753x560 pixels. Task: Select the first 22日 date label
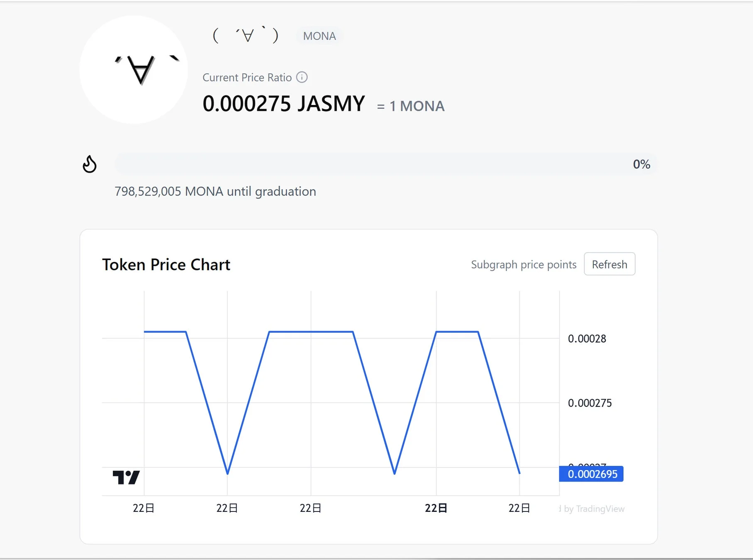click(143, 507)
